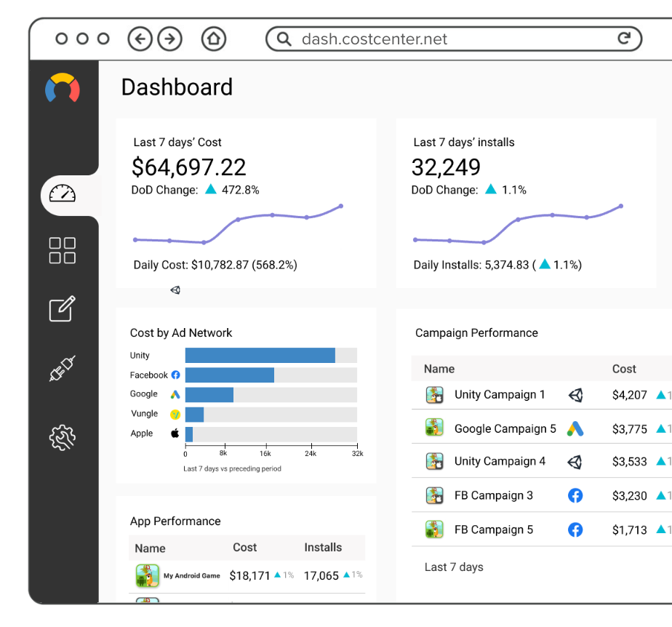
Task: Click app thumbnail in Unity Campaign 1 row
Action: tap(435, 395)
